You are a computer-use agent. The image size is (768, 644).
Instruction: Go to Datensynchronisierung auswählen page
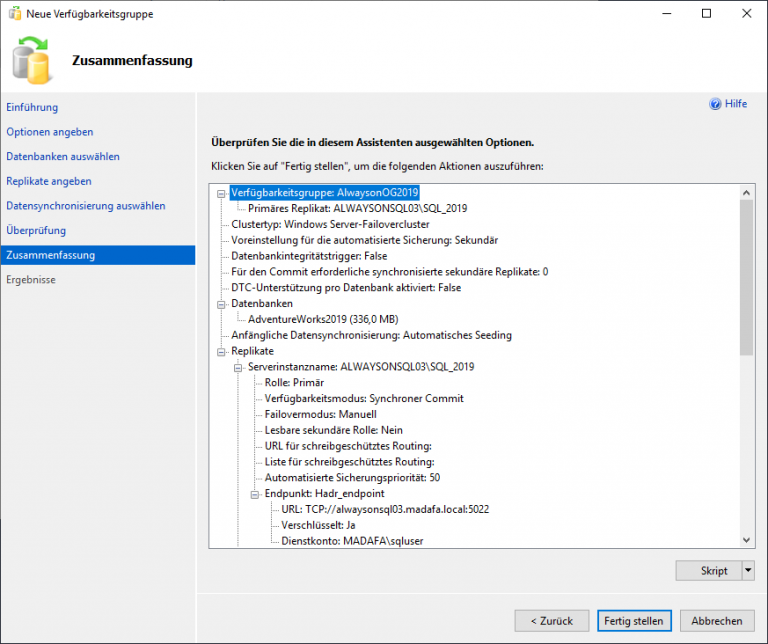pyautogui.click(x=86, y=206)
